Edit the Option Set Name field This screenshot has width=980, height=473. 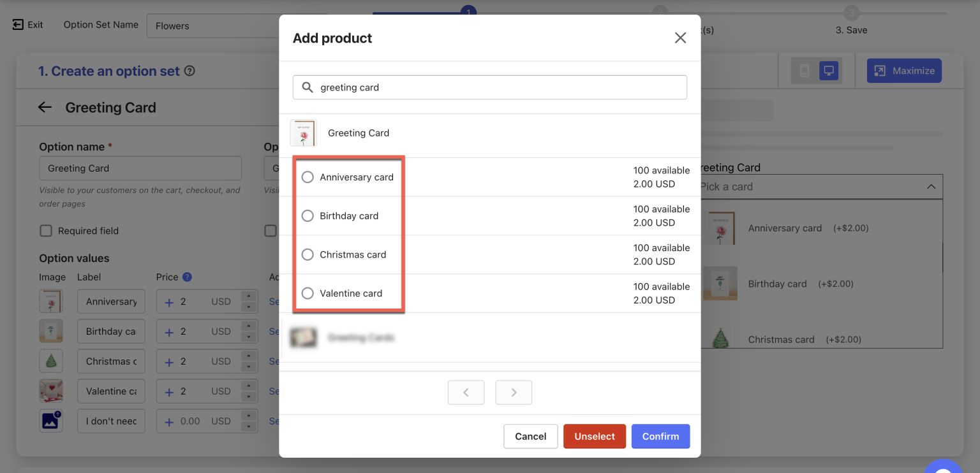click(x=214, y=26)
